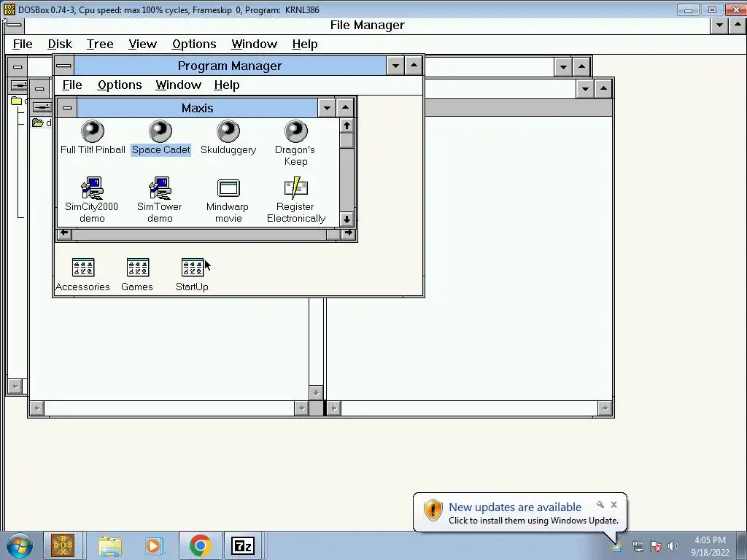Open the Maxis window control menu box
The height and width of the screenshot is (560, 747).
[67, 108]
